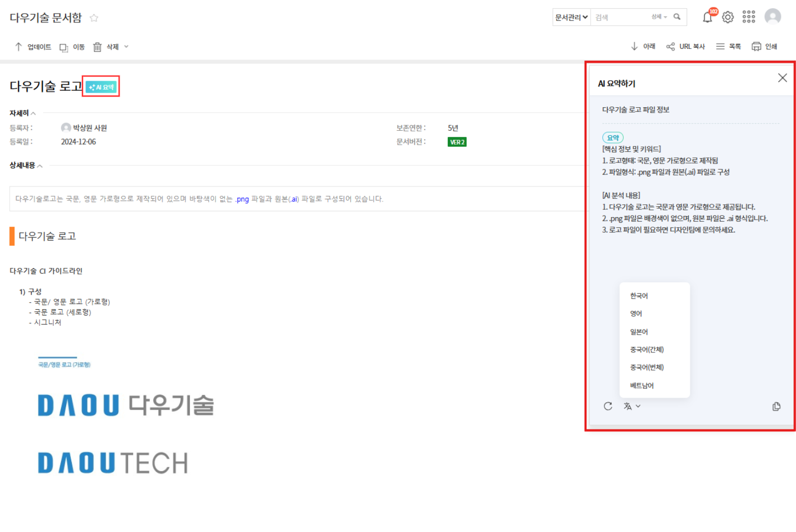Screen dimensions: 796x532
Task: Click registrant 박상원 사원
Action: tap(84, 128)
